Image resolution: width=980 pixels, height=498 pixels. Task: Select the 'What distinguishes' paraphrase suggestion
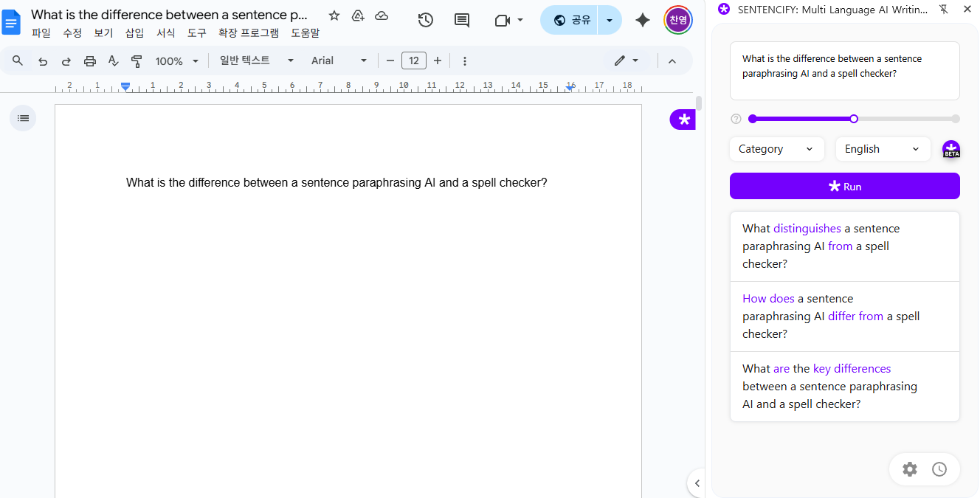tap(845, 246)
